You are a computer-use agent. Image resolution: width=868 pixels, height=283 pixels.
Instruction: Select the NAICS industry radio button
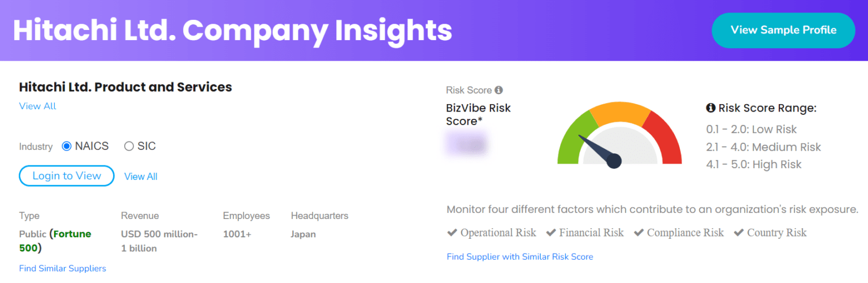click(x=67, y=146)
